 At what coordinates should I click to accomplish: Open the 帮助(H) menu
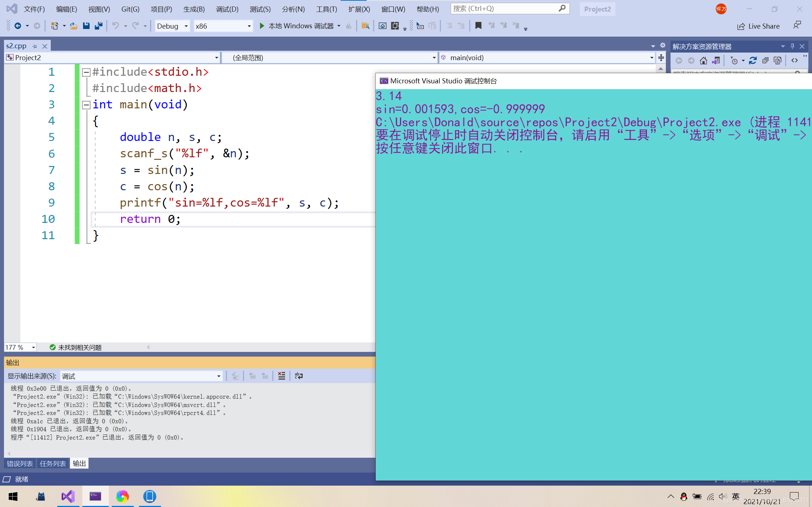pyautogui.click(x=428, y=9)
